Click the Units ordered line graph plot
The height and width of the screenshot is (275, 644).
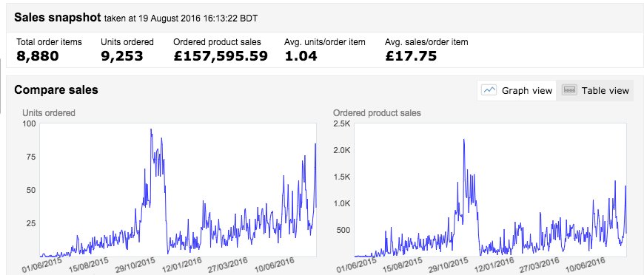click(x=178, y=190)
